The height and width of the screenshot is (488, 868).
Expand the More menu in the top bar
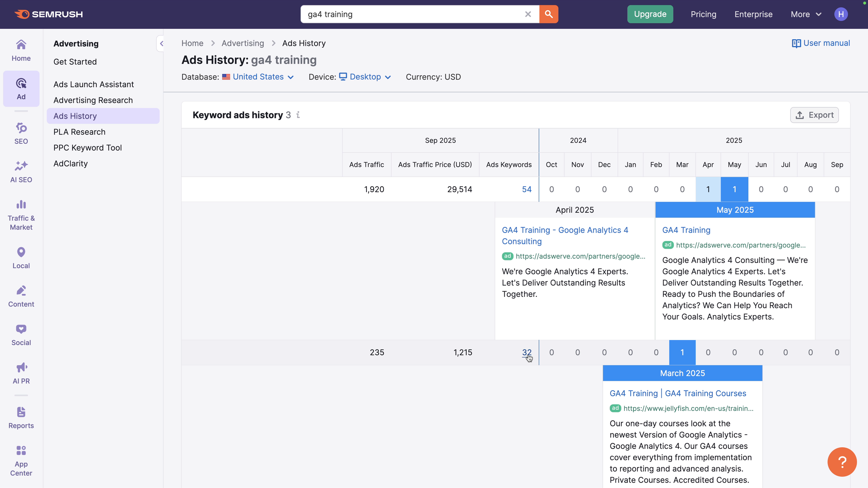click(x=806, y=14)
